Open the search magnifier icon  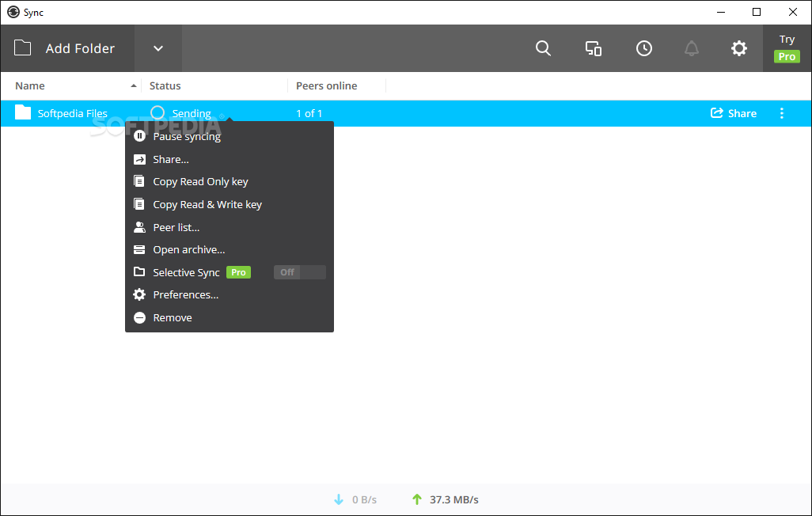point(543,48)
